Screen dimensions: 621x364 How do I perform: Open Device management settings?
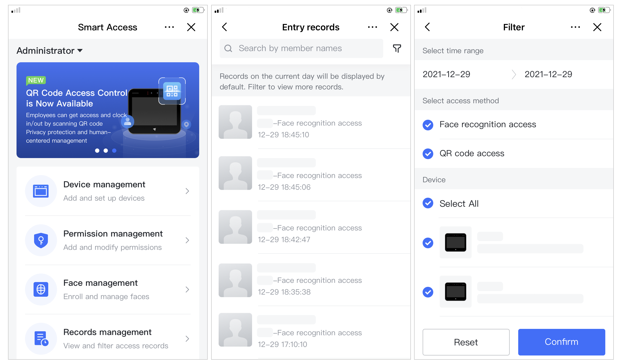click(x=104, y=184)
